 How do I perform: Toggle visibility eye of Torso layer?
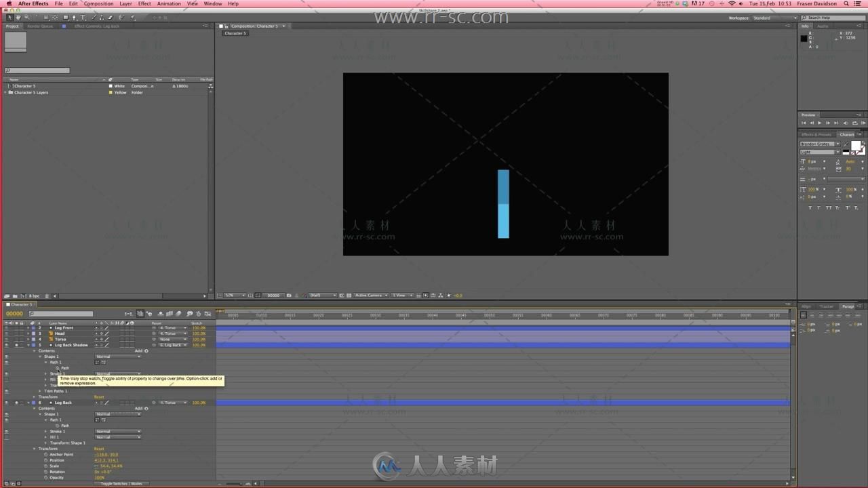pyautogui.click(x=7, y=340)
